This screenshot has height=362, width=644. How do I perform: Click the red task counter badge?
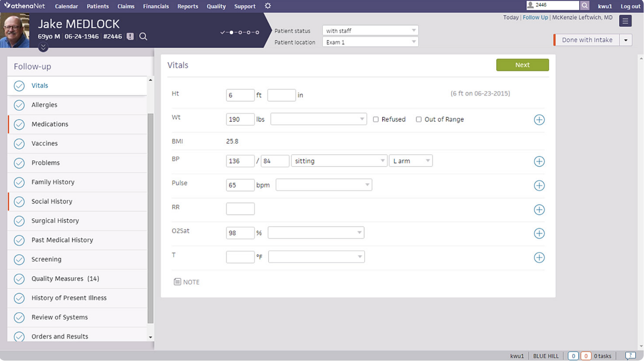pyautogui.click(x=586, y=356)
